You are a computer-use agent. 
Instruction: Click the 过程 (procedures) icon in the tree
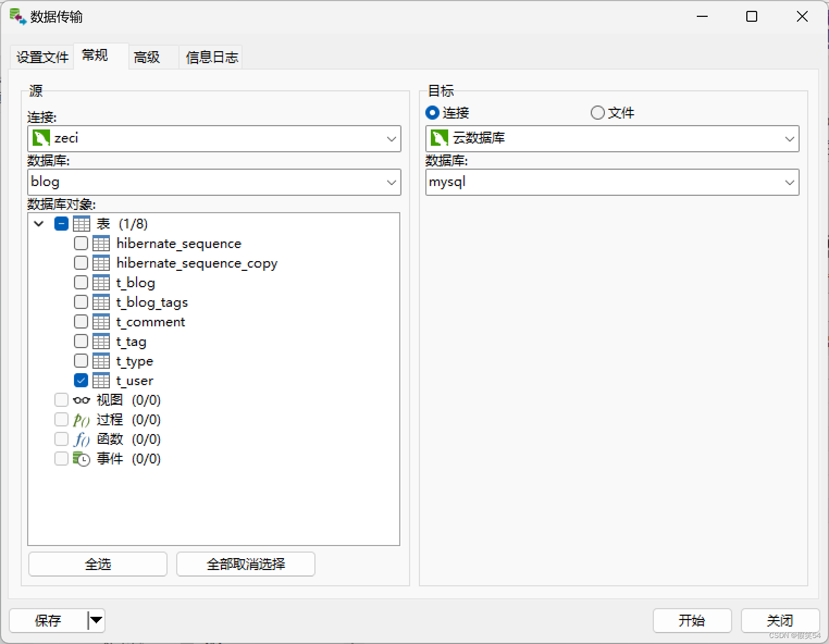click(81, 419)
